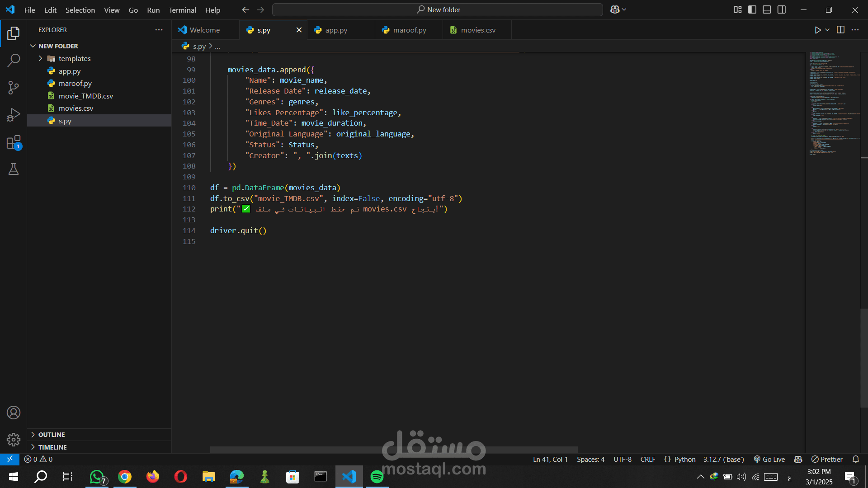Open the Extensions view
This screenshot has width=868, height=488.
click(x=14, y=142)
